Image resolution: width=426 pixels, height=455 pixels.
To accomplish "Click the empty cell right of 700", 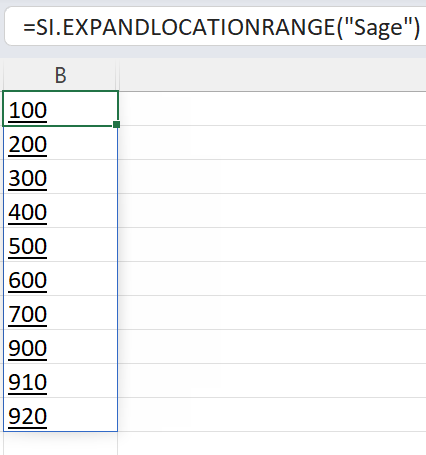I will [x=272, y=313].
